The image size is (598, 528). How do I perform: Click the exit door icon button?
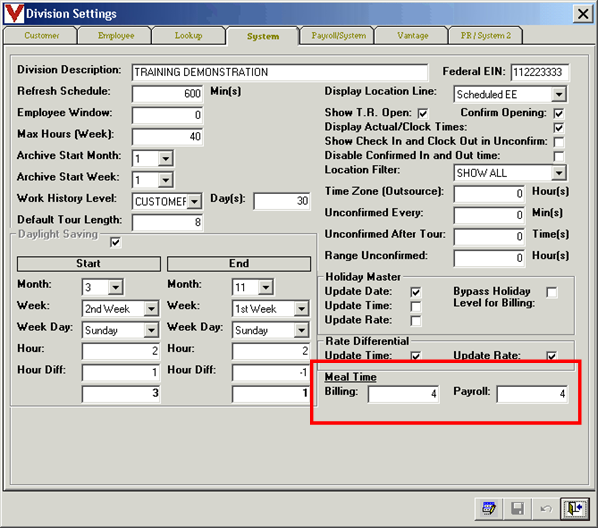pyautogui.click(x=575, y=509)
